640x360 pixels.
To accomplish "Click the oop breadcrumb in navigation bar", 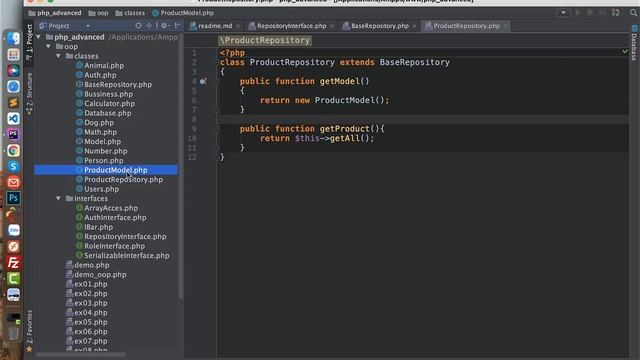I will pyautogui.click(x=98, y=13).
